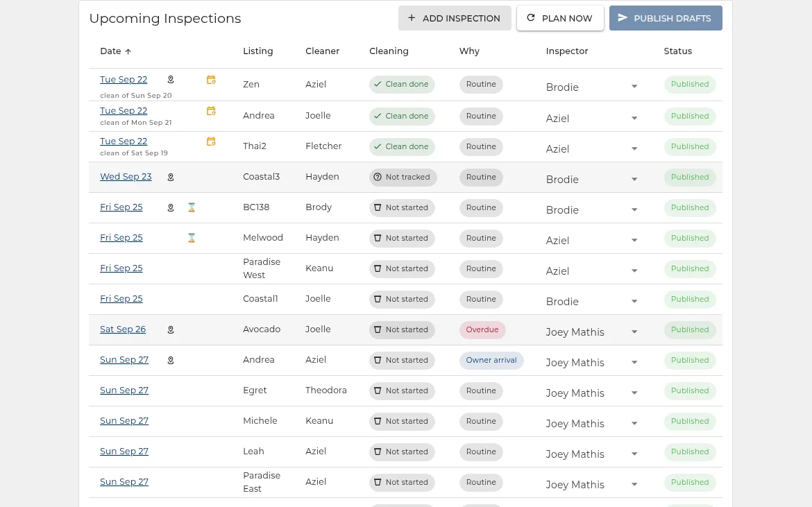Screen dimensions: 812x507
Task: Click the Keanu cleaner cell in the Paradise West row
Action: coord(319,268)
